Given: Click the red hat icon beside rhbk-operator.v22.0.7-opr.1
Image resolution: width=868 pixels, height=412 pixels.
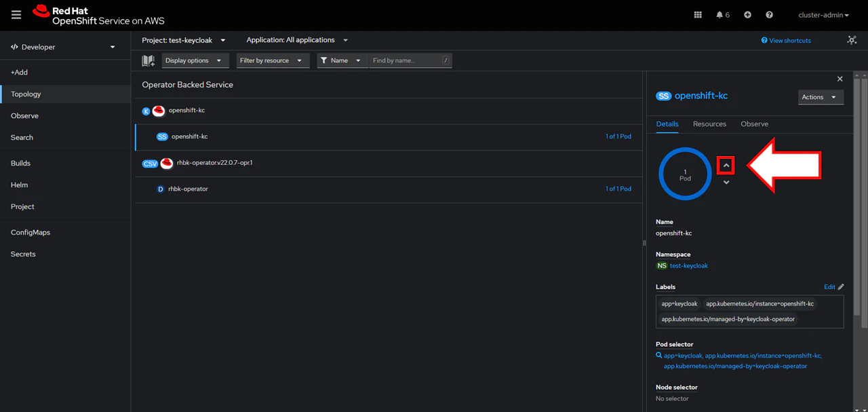Looking at the screenshot, I should click(167, 163).
